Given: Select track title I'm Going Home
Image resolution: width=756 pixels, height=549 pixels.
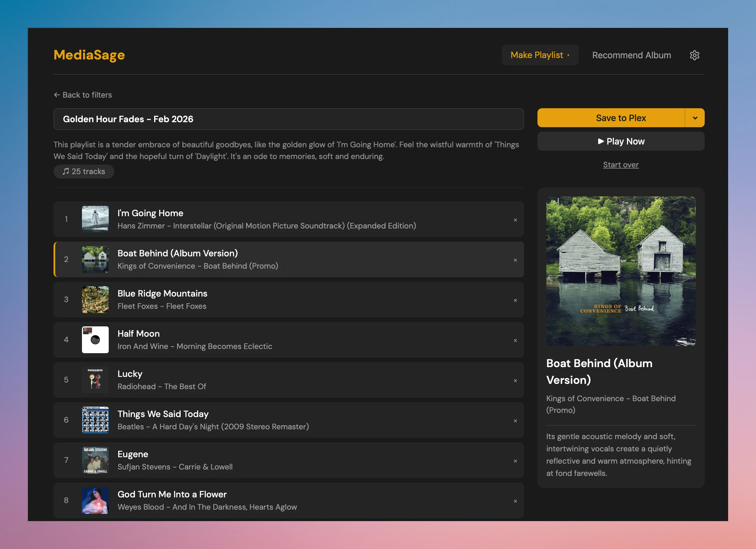Looking at the screenshot, I should [150, 213].
